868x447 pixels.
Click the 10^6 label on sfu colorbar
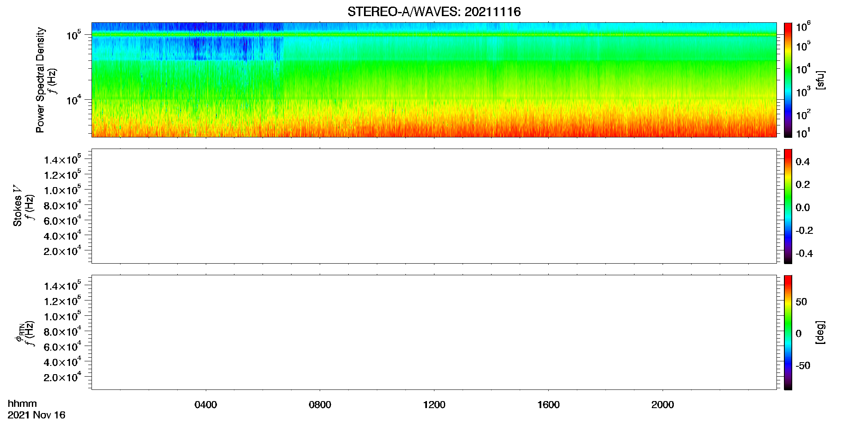tap(803, 27)
